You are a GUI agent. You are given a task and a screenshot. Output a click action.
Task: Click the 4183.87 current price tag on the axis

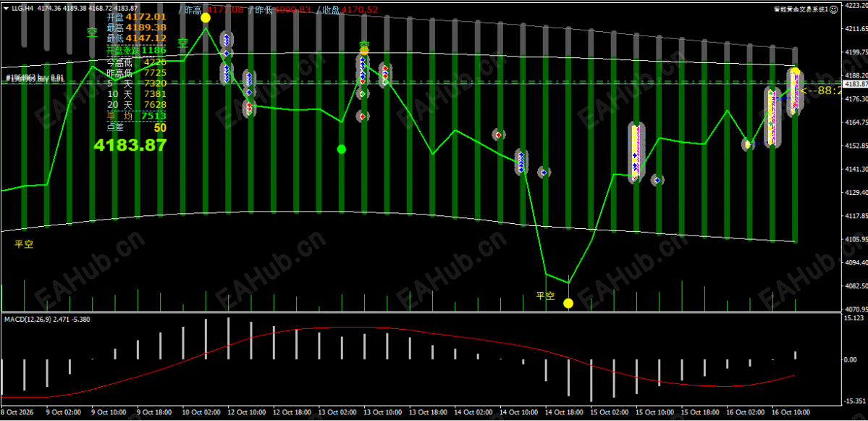[x=855, y=83]
